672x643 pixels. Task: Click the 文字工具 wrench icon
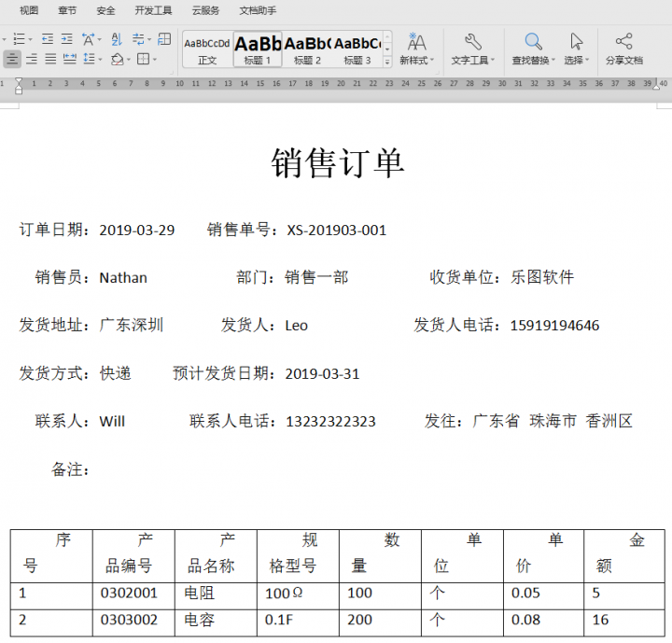tap(472, 42)
